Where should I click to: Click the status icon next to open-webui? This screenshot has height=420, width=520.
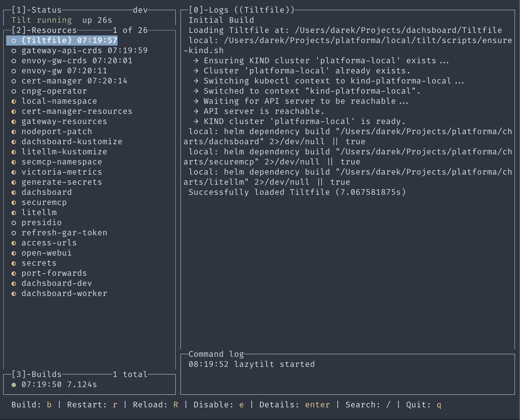point(14,253)
